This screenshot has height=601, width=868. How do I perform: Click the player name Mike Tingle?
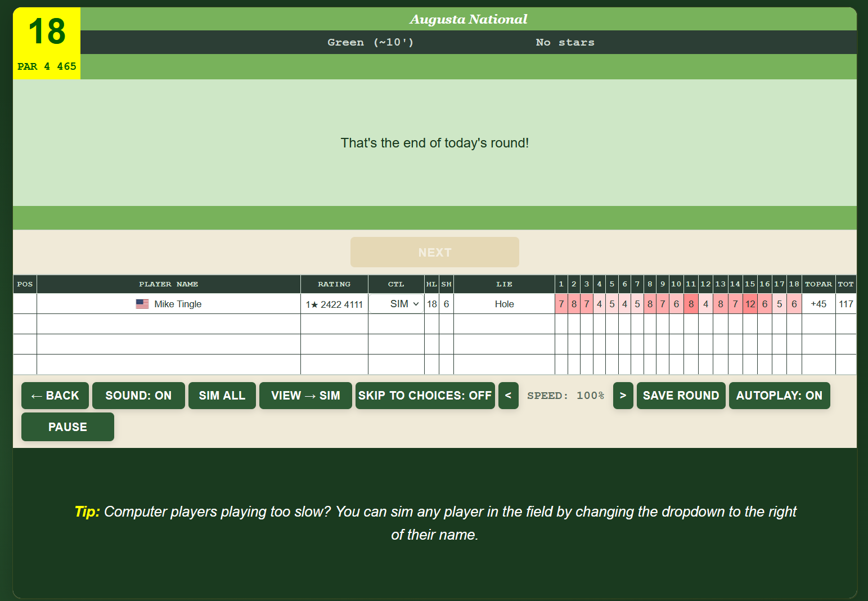pyautogui.click(x=178, y=304)
